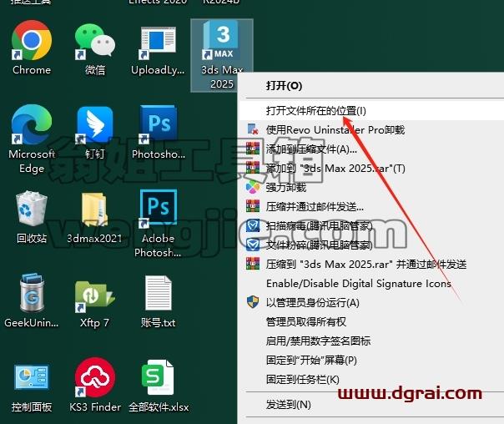This screenshot has height=424, width=504.
Task: Choose Enable/Disable Digital Signature Icons entry
Action: tap(371, 284)
